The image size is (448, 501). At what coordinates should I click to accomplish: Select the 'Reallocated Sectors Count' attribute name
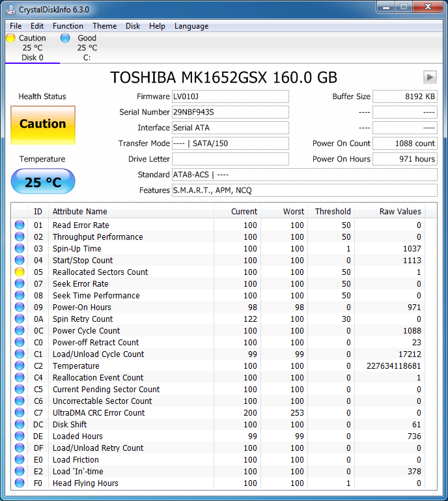tap(100, 272)
